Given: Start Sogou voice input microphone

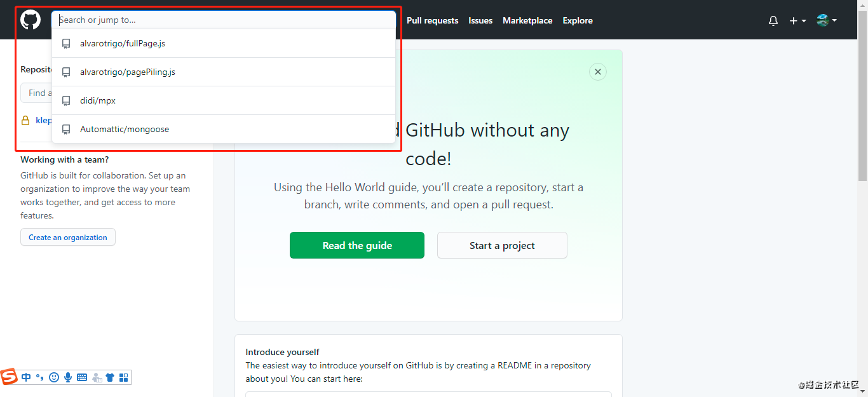Looking at the screenshot, I should click(68, 377).
